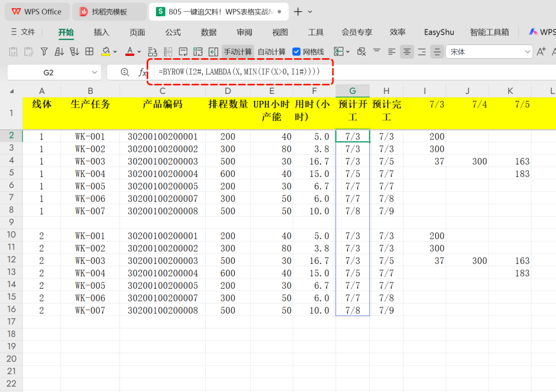Apply the yellow fill color bucket
Image resolution: width=556 pixels, height=392 pixels.
(x=106, y=52)
